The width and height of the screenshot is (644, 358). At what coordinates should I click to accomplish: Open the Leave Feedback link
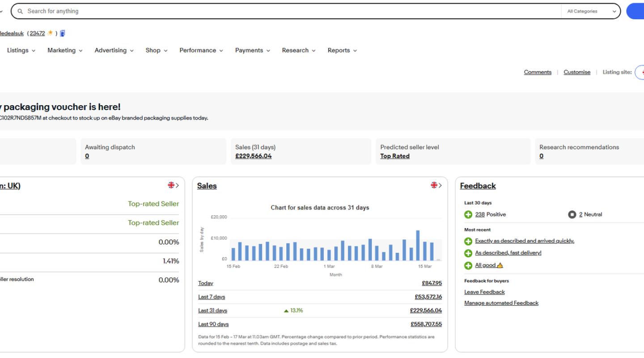pos(484,292)
